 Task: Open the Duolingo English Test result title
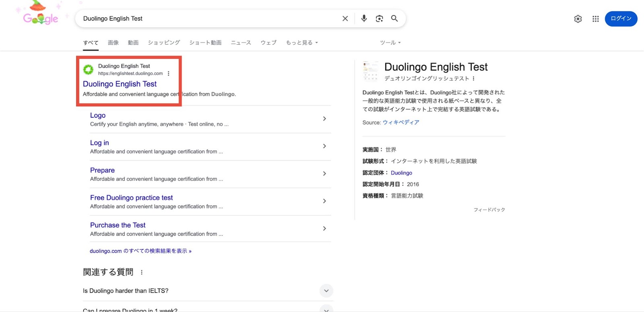coord(120,84)
